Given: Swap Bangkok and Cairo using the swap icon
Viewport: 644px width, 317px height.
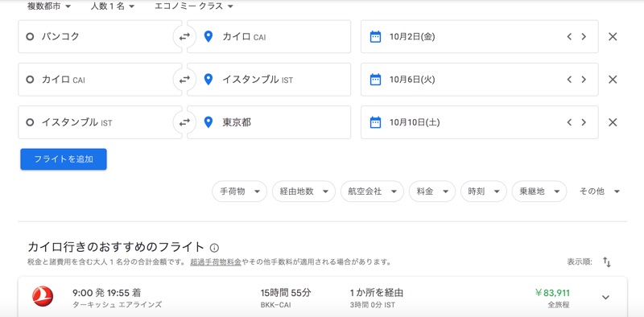Looking at the screenshot, I should coord(184,36).
